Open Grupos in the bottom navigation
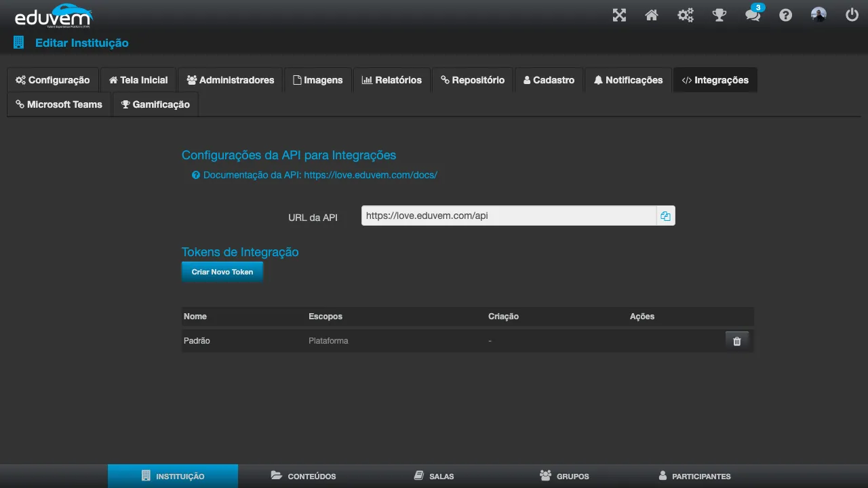The width and height of the screenshot is (868, 488). [564, 476]
